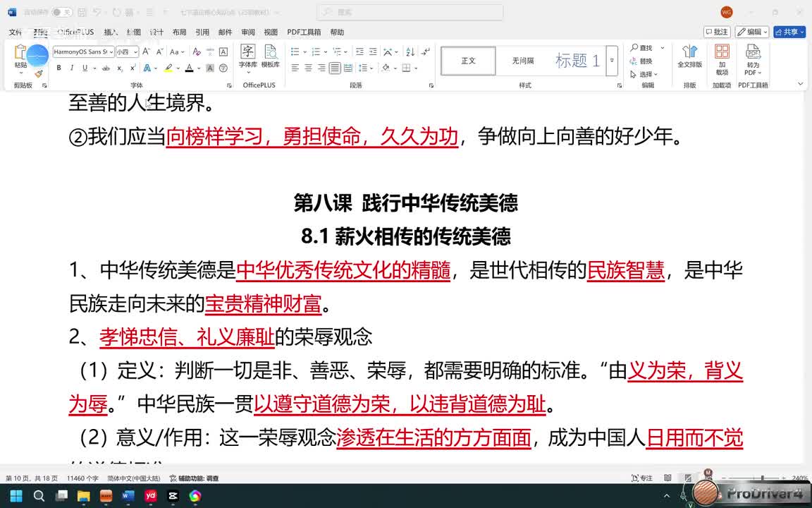Sort text A to Z
The width and height of the screenshot is (812, 508).
coord(410,52)
